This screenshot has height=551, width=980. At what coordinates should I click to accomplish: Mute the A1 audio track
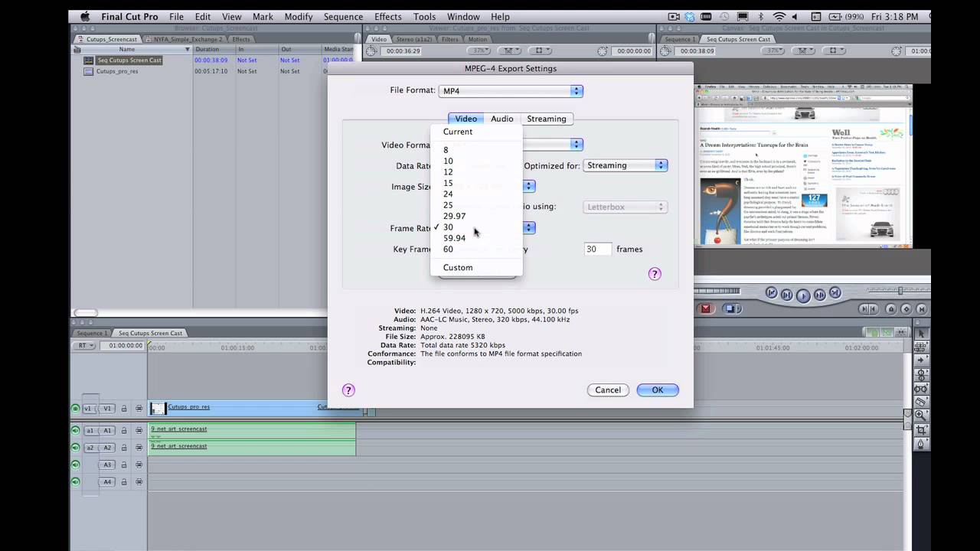75,430
